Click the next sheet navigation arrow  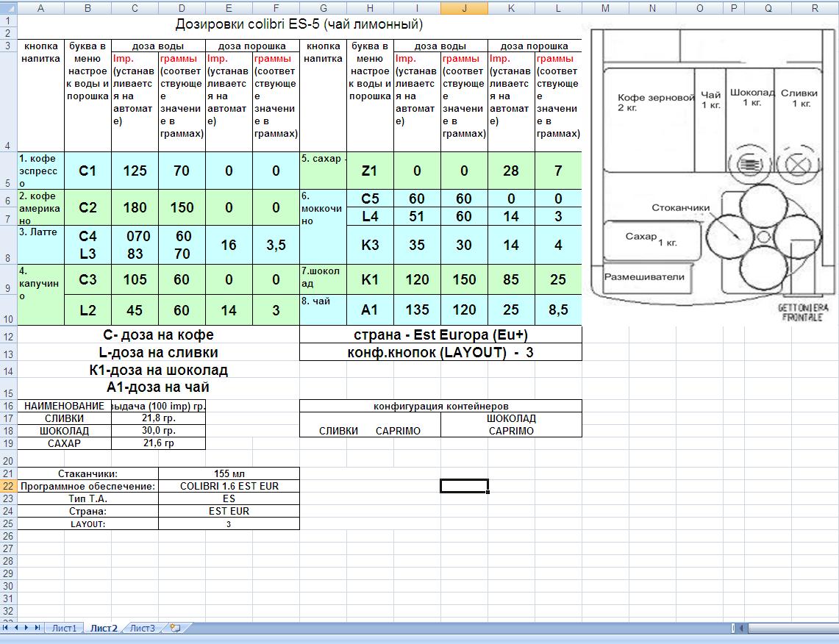tap(27, 628)
